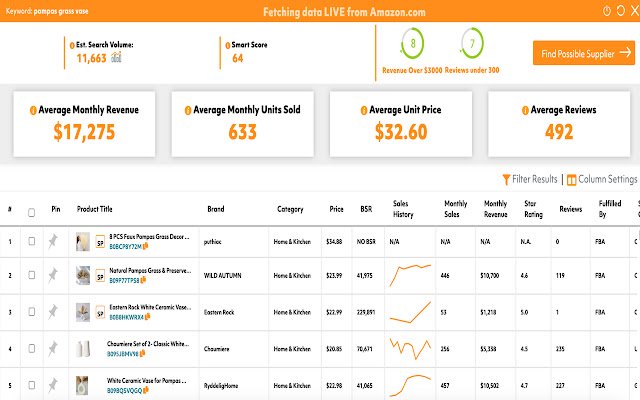640x400 pixels.
Task: Click the product thumbnail of 8 PCS Faux Pampas
Action: pyautogui.click(x=82, y=242)
